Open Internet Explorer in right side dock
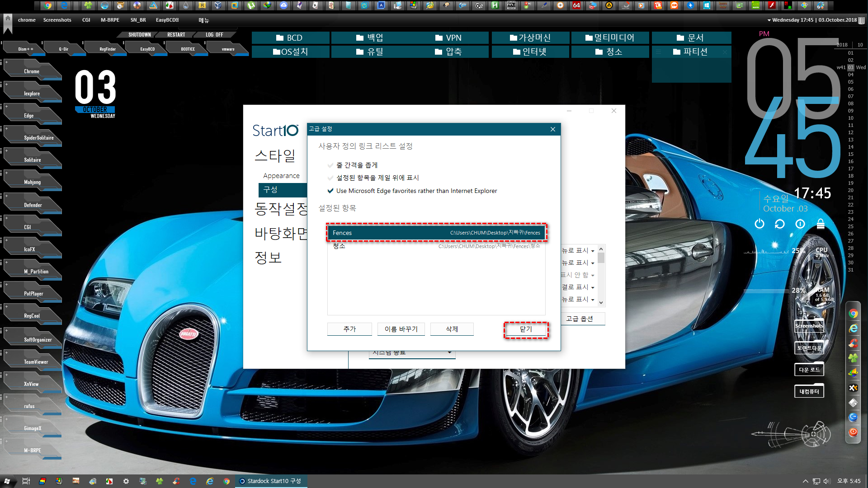868x488 pixels. pos(853,328)
